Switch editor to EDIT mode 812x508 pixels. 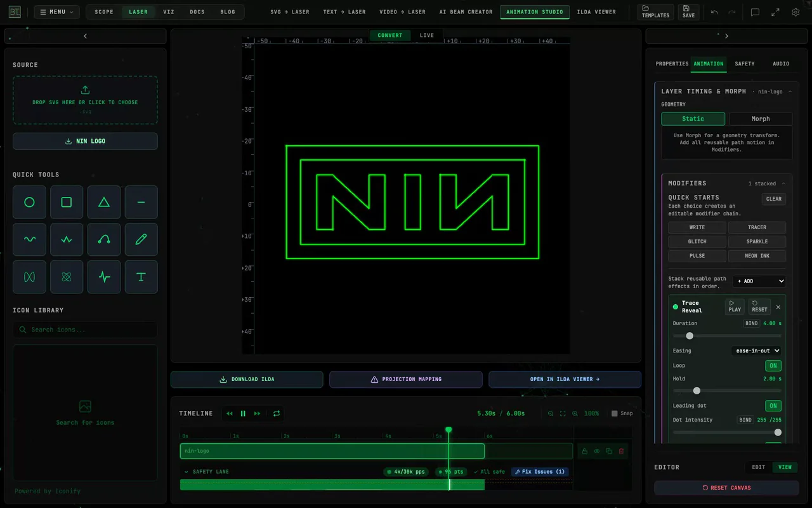tap(759, 467)
